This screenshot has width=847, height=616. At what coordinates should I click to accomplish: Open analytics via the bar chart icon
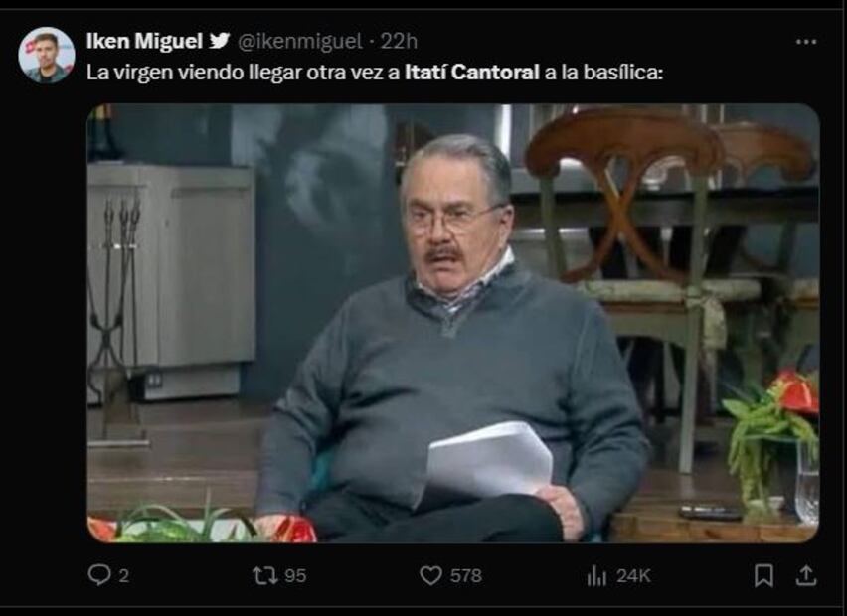(596, 575)
